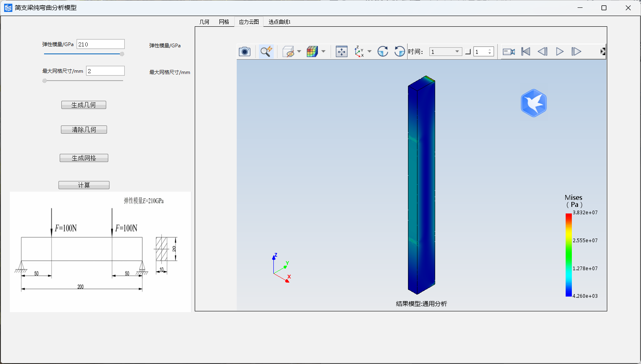Play the results animation
Screen dimensions: 641x364
coord(559,51)
